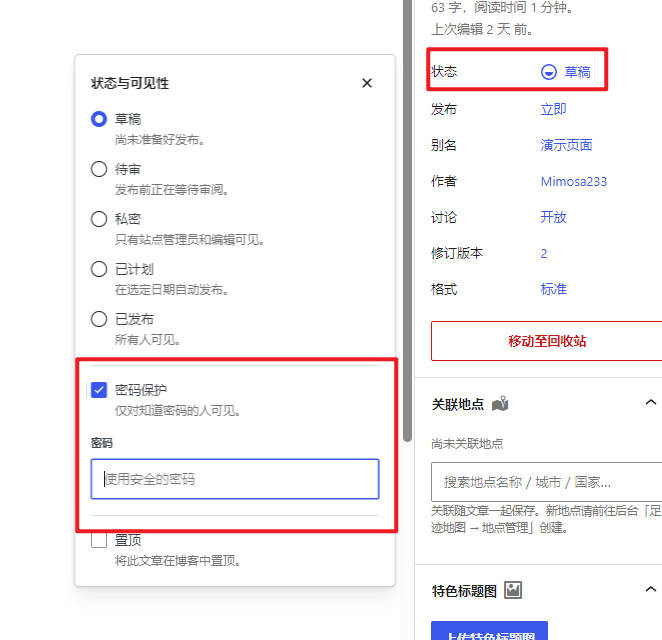Collapse the 特色标题图 panel

click(651, 589)
